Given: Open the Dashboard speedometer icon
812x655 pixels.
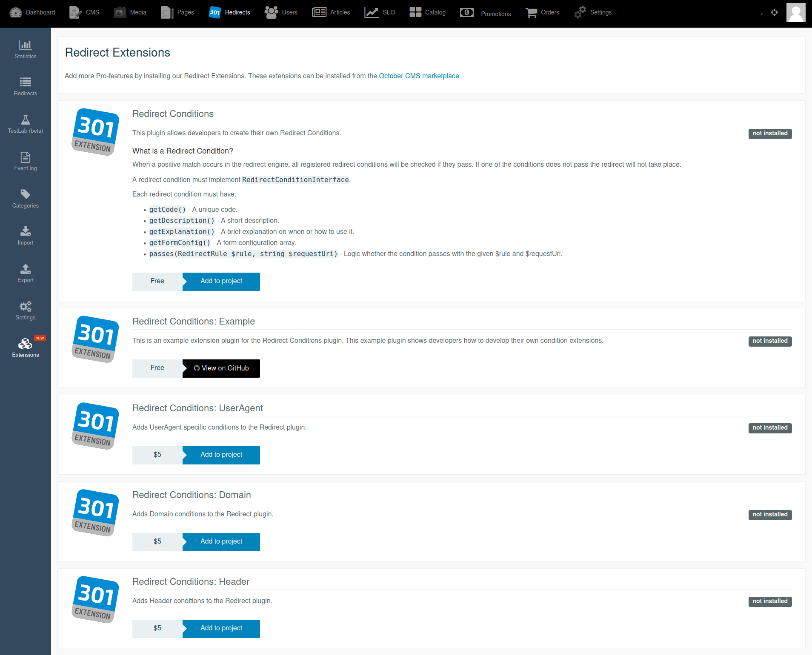Looking at the screenshot, I should click(16, 12).
